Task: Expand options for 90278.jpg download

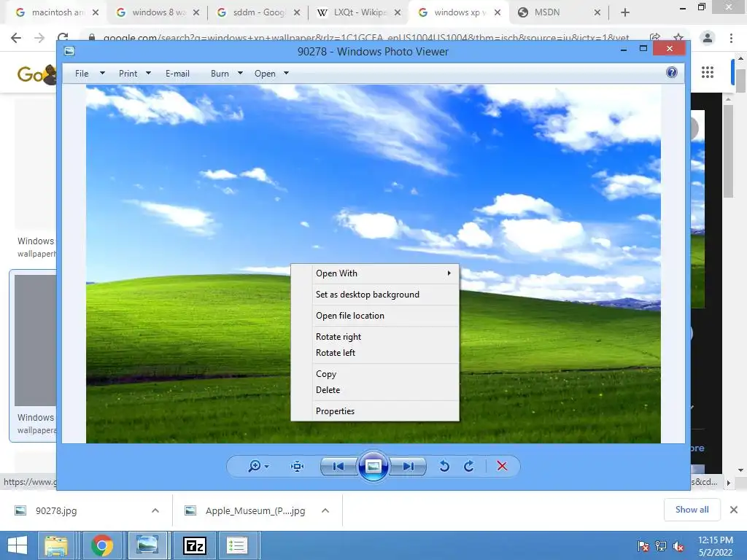Action: pos(155,510)
